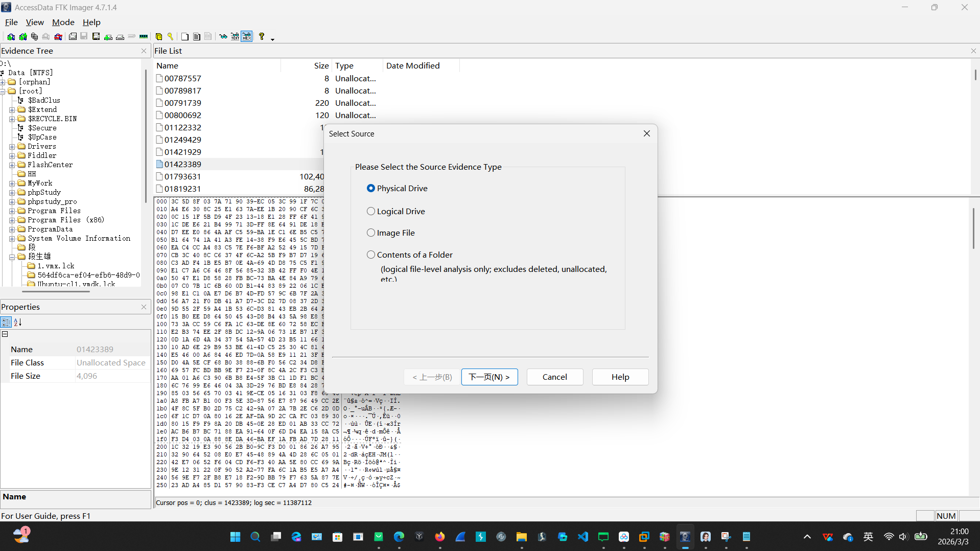Select the $BadClus tree item
This screenshot has width=980, height=551.
click(44, 101)
